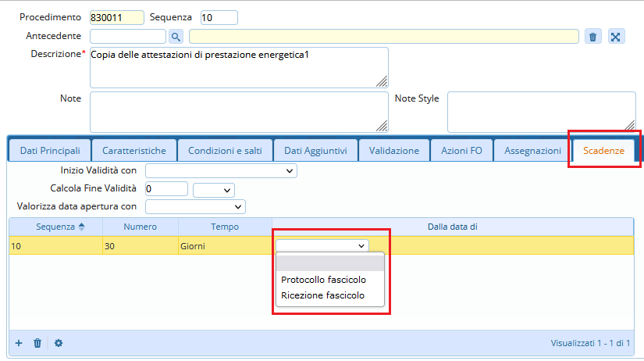Add a new row with plus icon

coord(19,342)
